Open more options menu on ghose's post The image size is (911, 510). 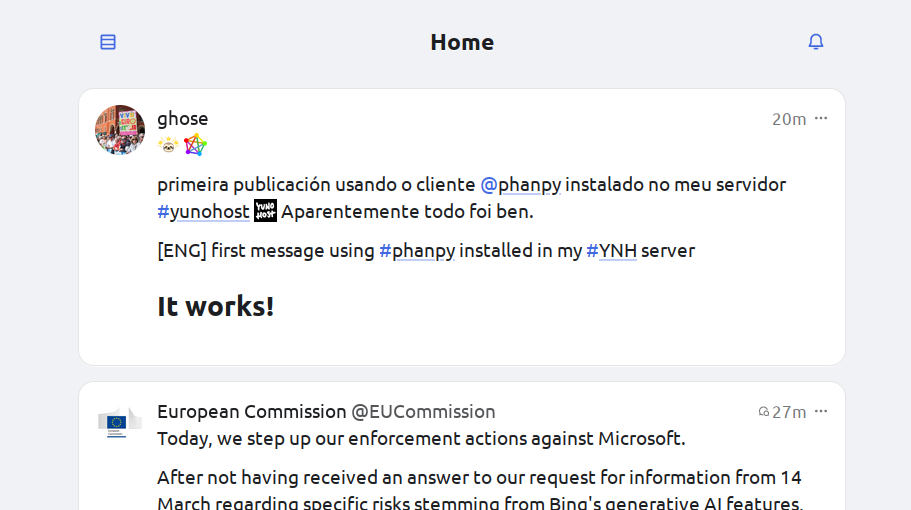click(x=821, y=118)
